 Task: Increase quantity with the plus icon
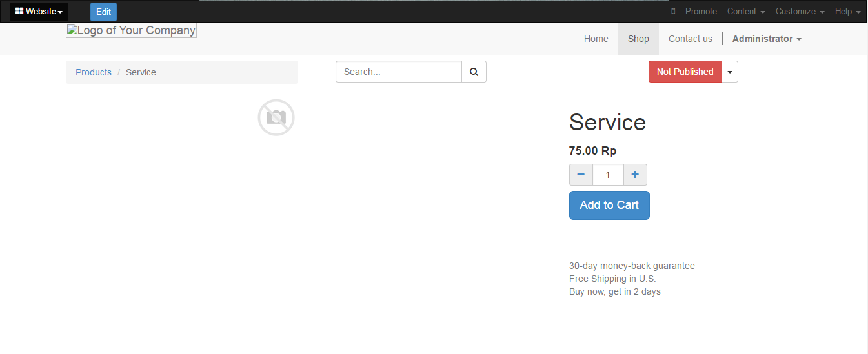click(635, 175)
